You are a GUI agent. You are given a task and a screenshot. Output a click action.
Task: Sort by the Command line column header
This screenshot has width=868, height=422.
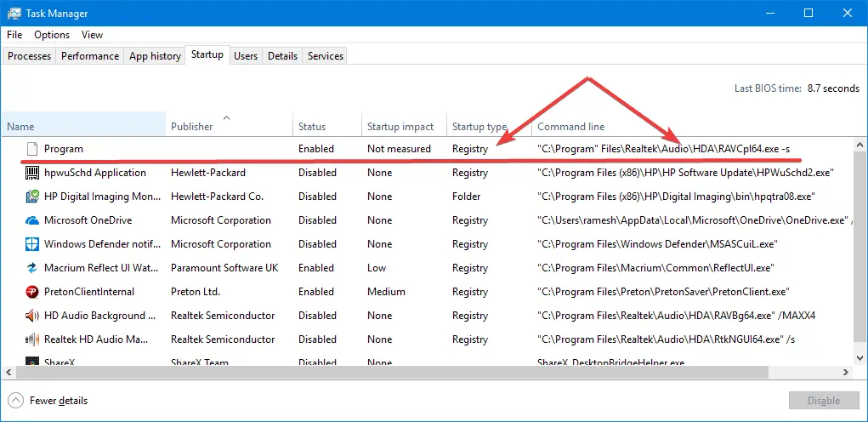point(694,124)
